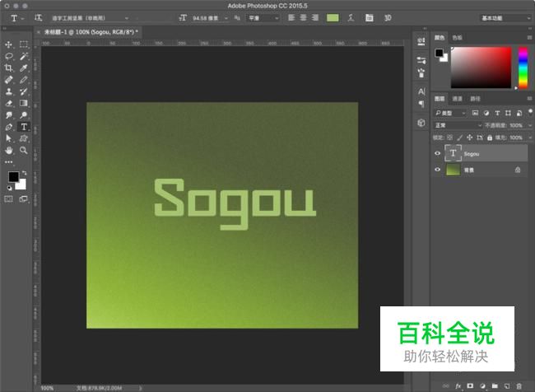This screenshot has height=392, width=535.
Task: Toggle text orientation in options bar
Action: click(38, 18)
